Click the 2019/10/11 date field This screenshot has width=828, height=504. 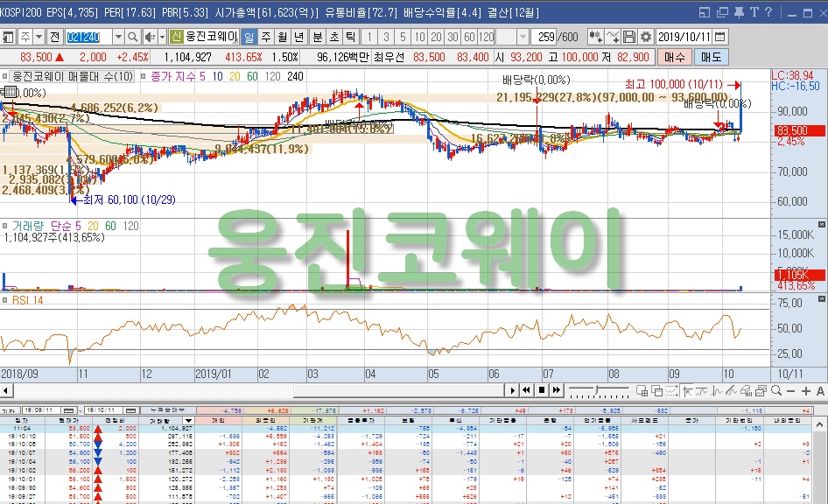(x=684, y=37)
